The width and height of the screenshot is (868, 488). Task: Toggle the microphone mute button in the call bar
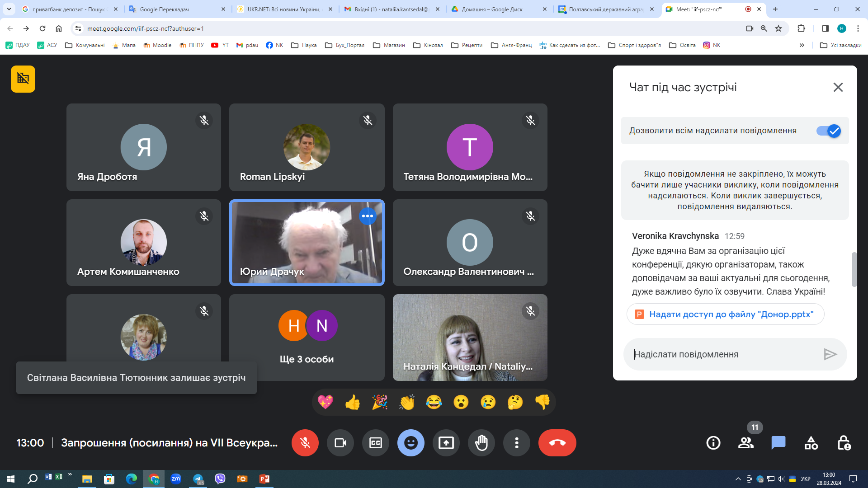point(305,443)
